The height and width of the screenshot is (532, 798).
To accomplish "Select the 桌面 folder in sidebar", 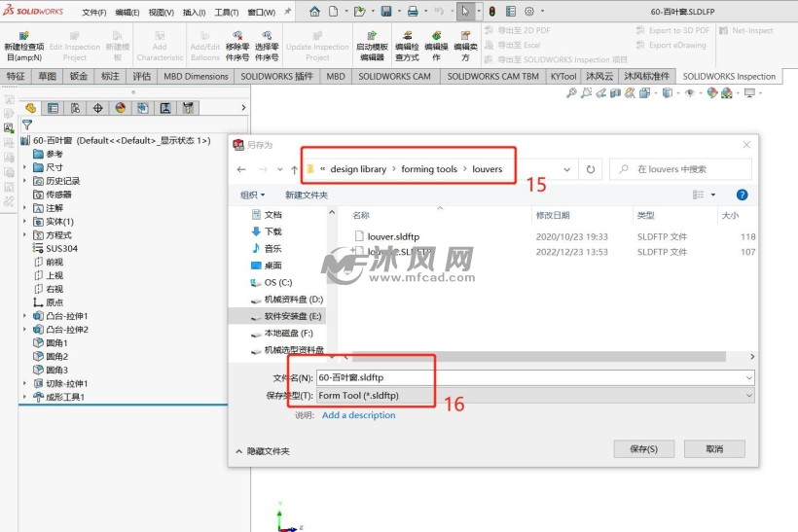I will [x=267, y=266].
